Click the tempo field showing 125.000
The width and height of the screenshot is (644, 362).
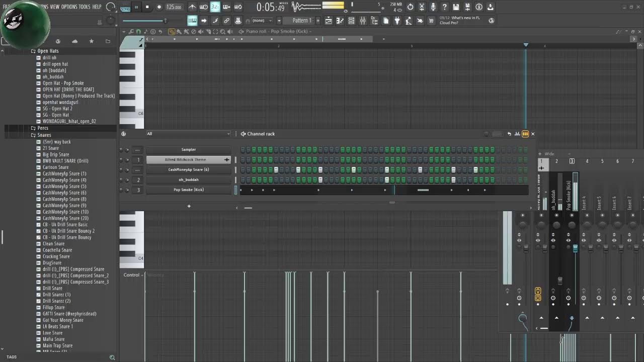click(174, 7)
